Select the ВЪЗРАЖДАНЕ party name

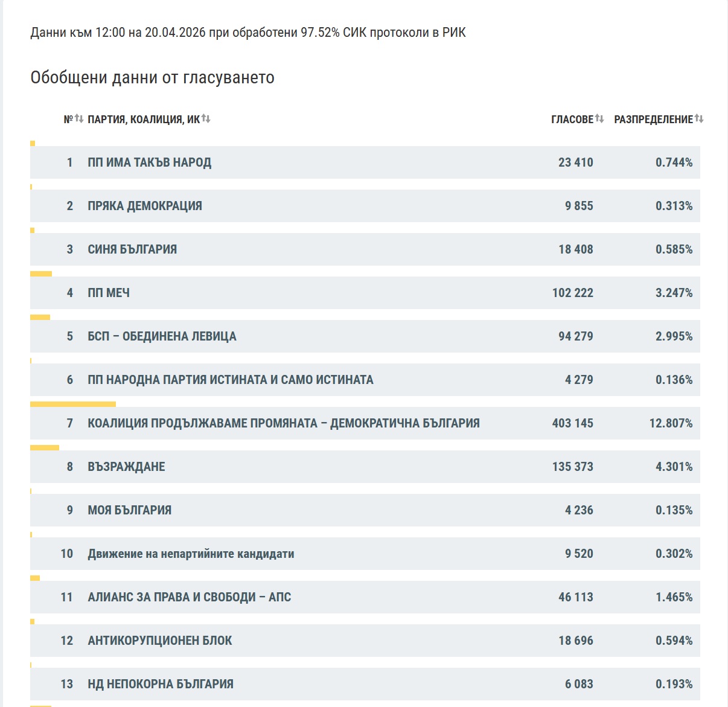(126, 467)
